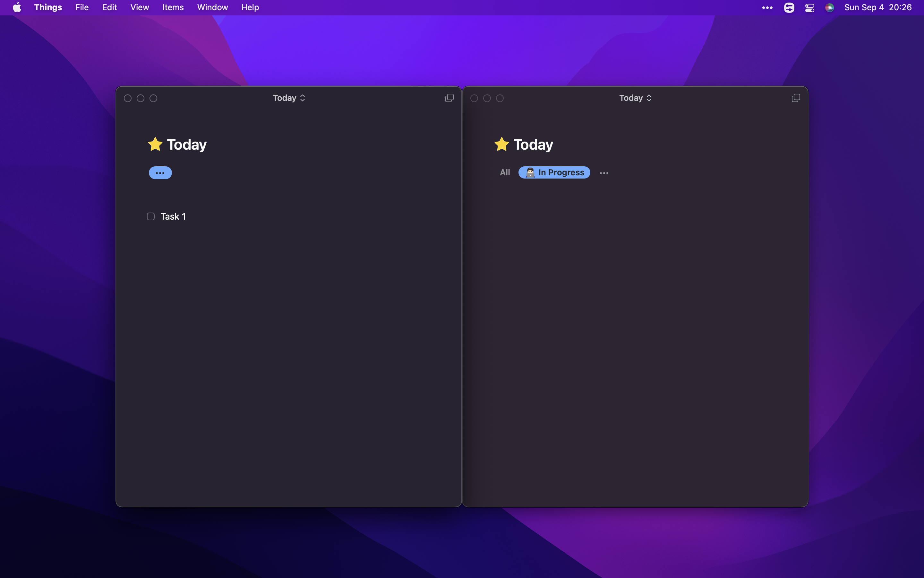Screen dimensions: 924x578
Task: Select the In Progress tag filter
Action: tap(554, 172)
